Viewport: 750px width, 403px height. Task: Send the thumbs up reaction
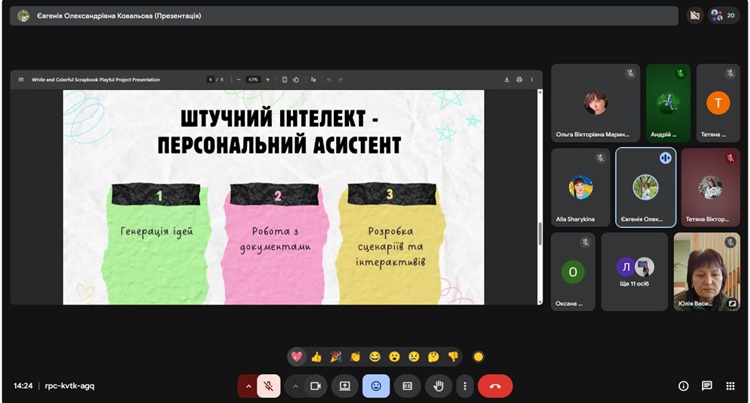(x=316, y=356)
